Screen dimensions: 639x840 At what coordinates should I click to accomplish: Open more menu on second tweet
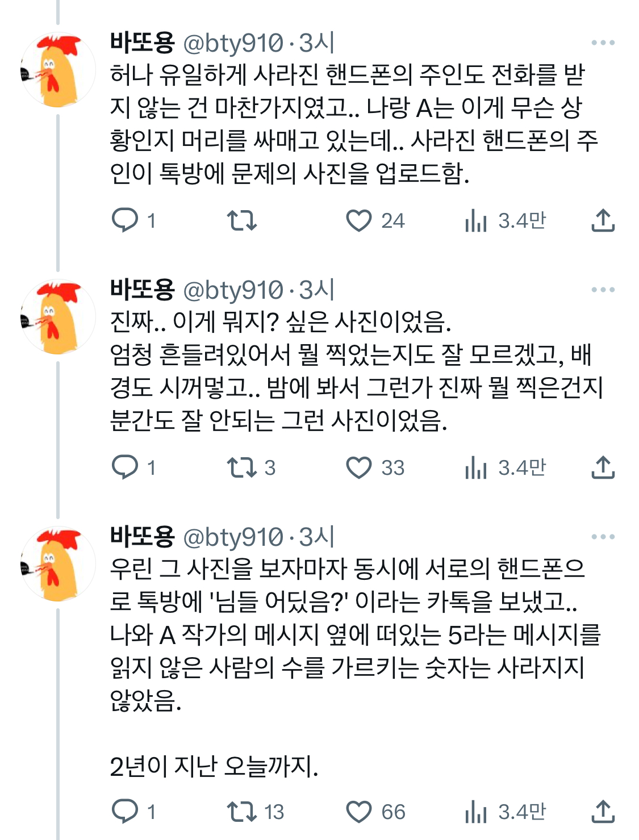[603, 290]
